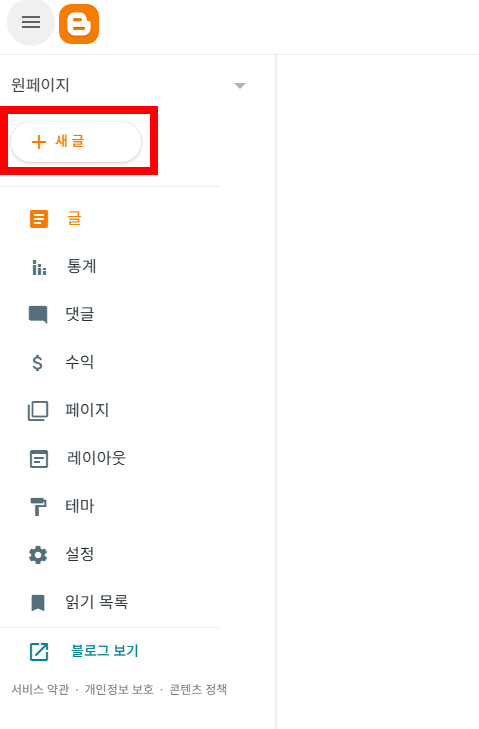Click the pages stack icon
Image resolution: width=479 pixels, height=729 pixels.
38,411
